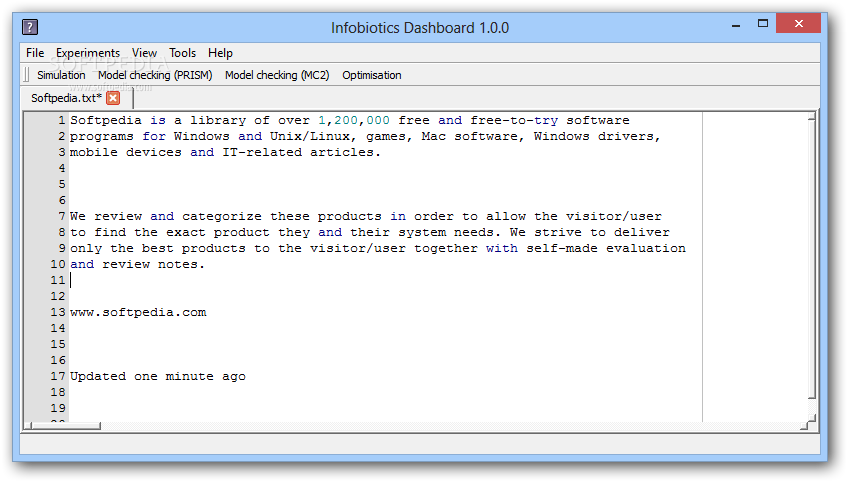Click the keyword 'with' on line 9
848x482 pixels.
click(501, 248)
